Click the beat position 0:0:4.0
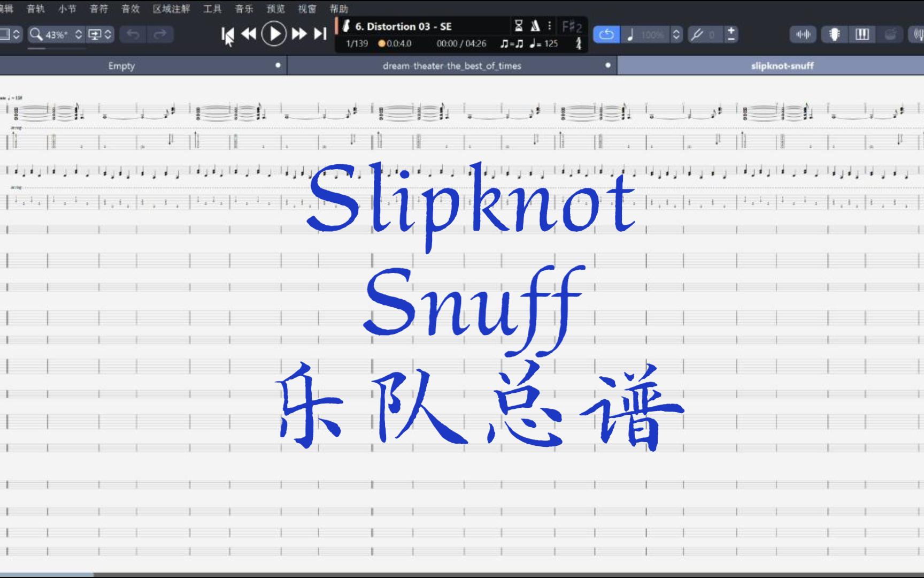The height and width of the screenshot is (578, 924). [395, 44]
